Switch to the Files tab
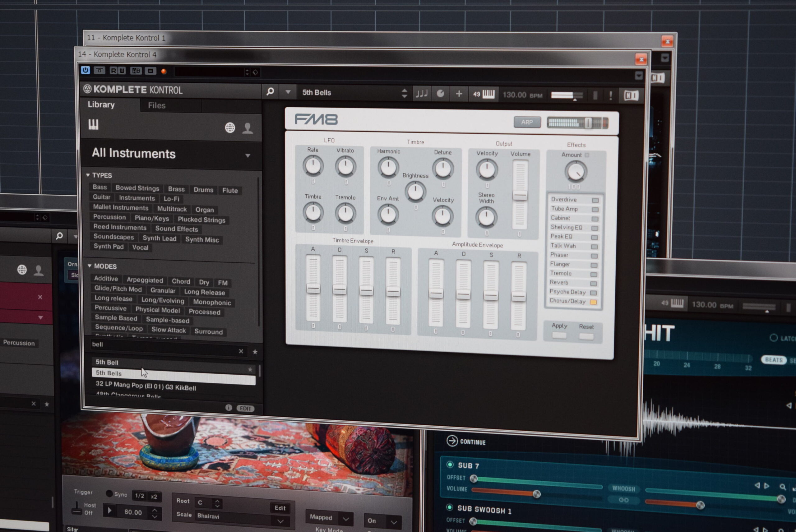796x532 pixels. (156, 105)
